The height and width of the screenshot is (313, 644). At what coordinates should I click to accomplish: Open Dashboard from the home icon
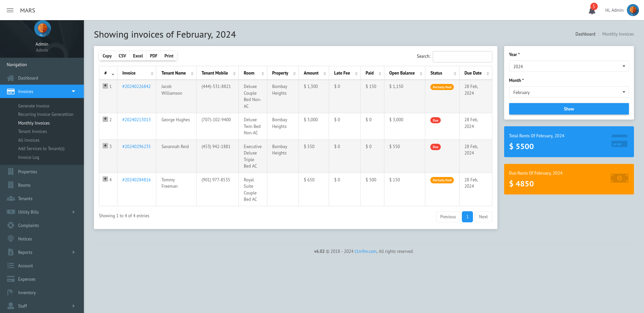[11, 78]
